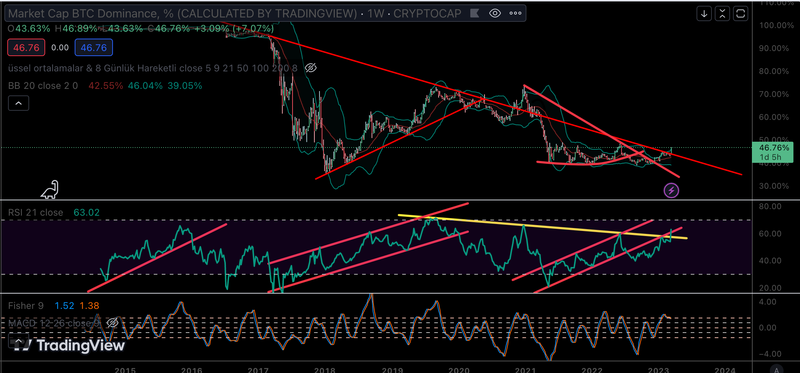The image size is (800, 373).
Task: Click the blue 46.76 buy price box
Action: click(93, 48)
